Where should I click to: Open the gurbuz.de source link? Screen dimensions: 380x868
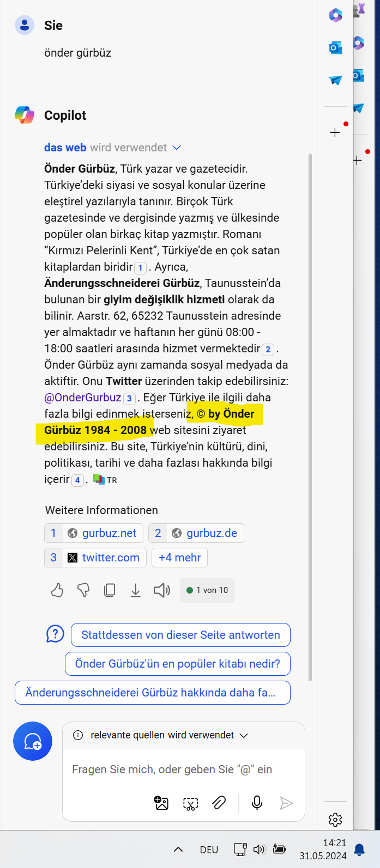click(x=196, y=533)
